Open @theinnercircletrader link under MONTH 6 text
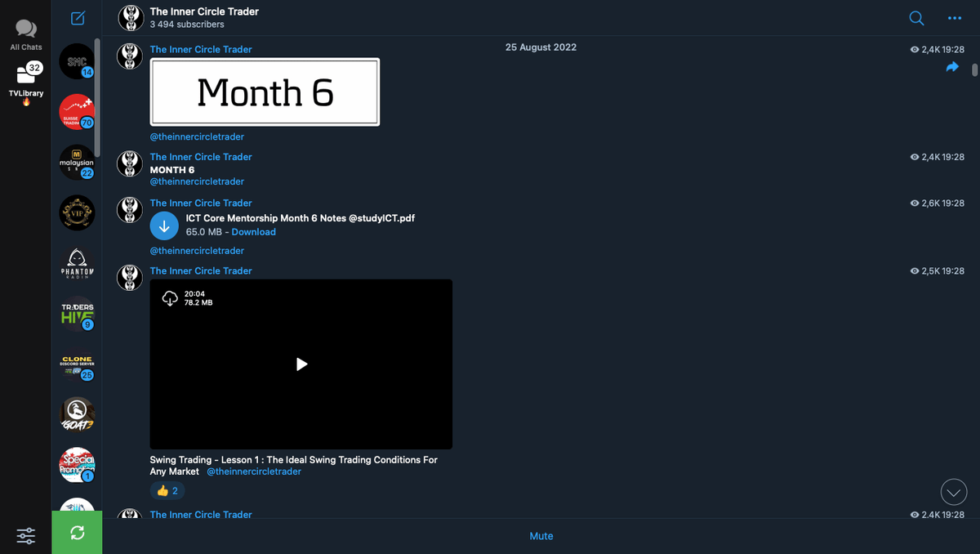The height and width of the screenshot is (554, 980). (x=197, y=181)
